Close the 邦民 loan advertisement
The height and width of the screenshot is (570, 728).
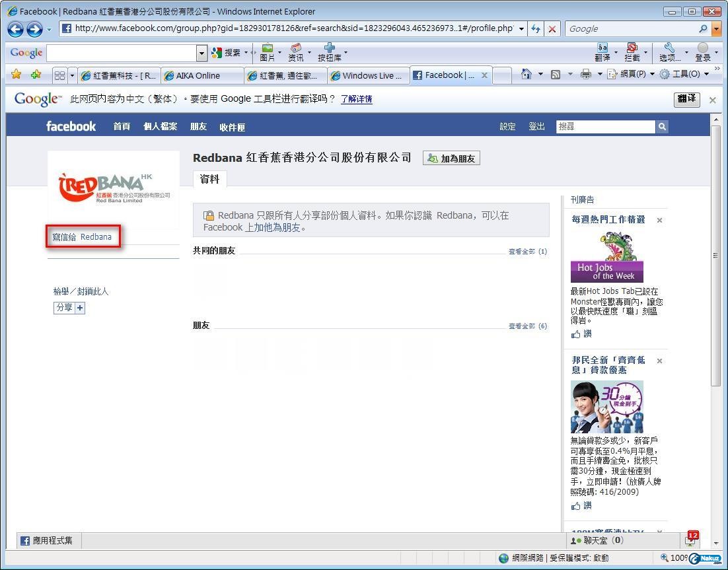[659, 361]
